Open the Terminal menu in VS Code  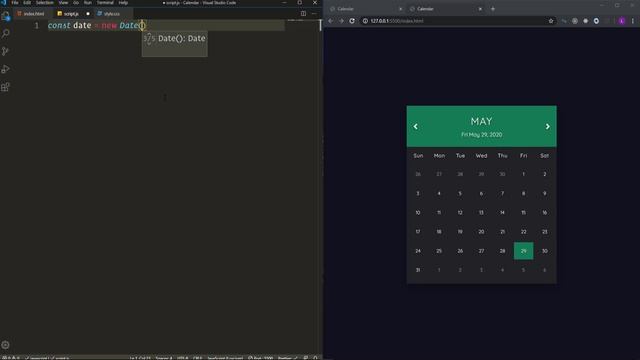click(x=105, y=2)
